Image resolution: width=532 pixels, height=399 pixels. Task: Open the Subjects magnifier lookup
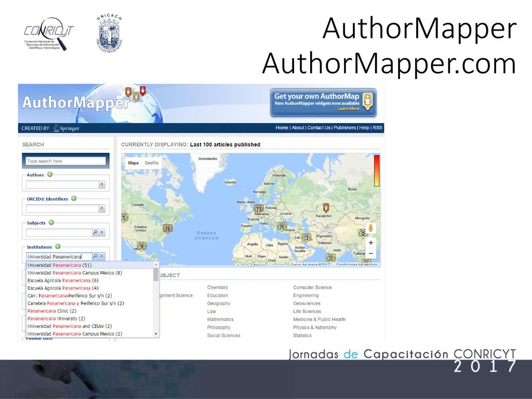point(96,232)
